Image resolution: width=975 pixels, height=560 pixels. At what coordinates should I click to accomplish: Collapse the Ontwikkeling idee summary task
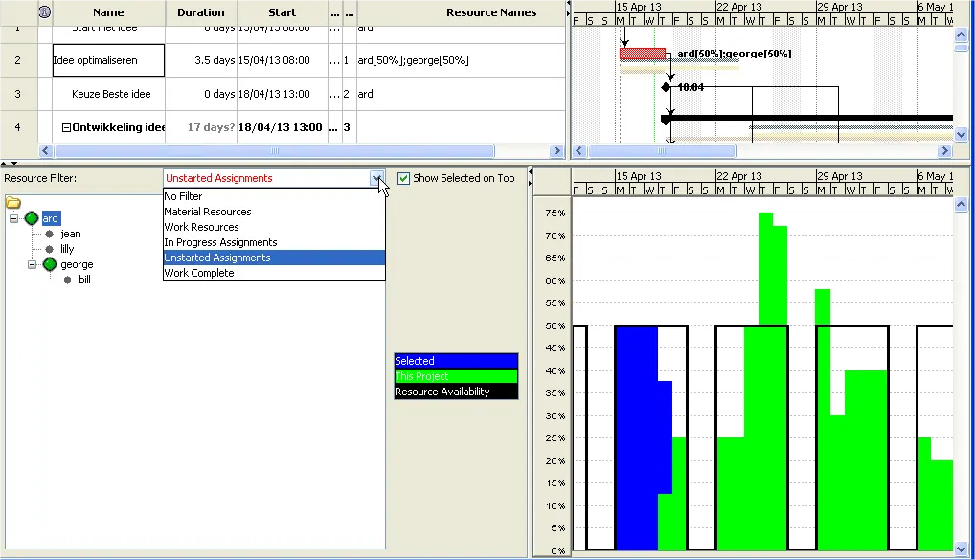(66, 128)
